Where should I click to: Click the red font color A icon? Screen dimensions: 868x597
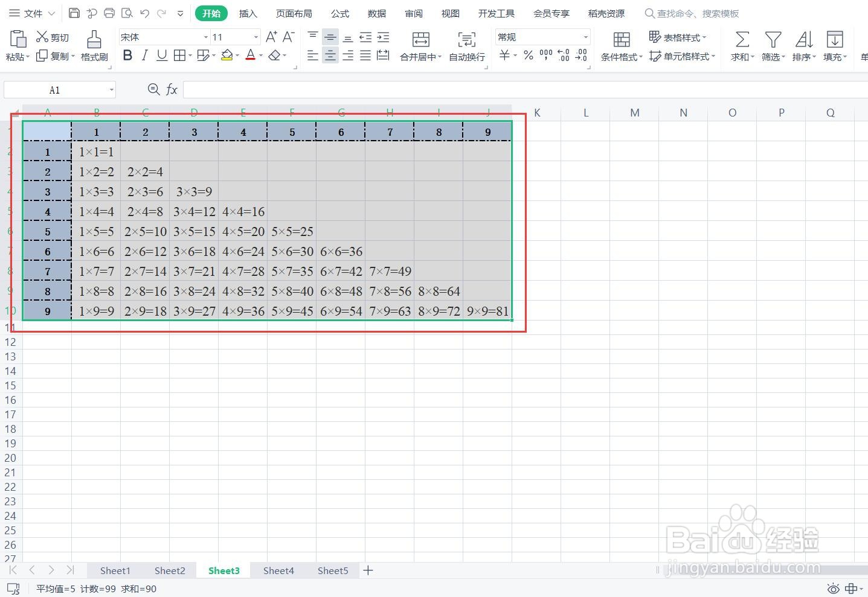coord(251,56)
